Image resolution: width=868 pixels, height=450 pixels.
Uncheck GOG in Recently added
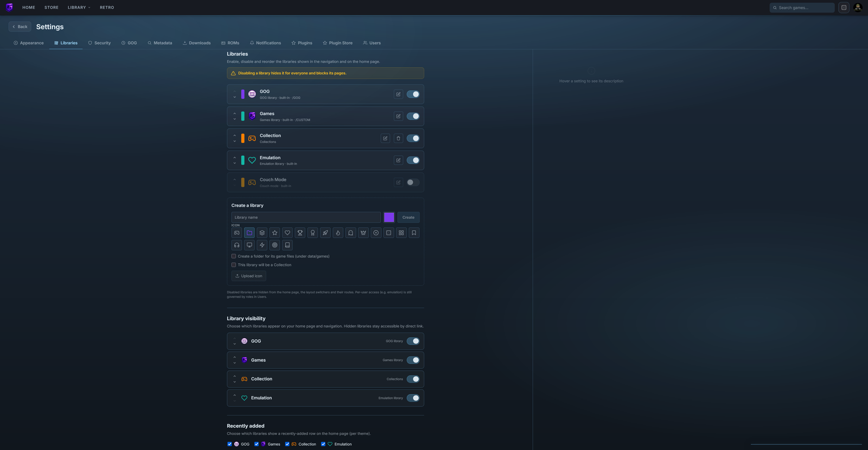click(229, 444)
